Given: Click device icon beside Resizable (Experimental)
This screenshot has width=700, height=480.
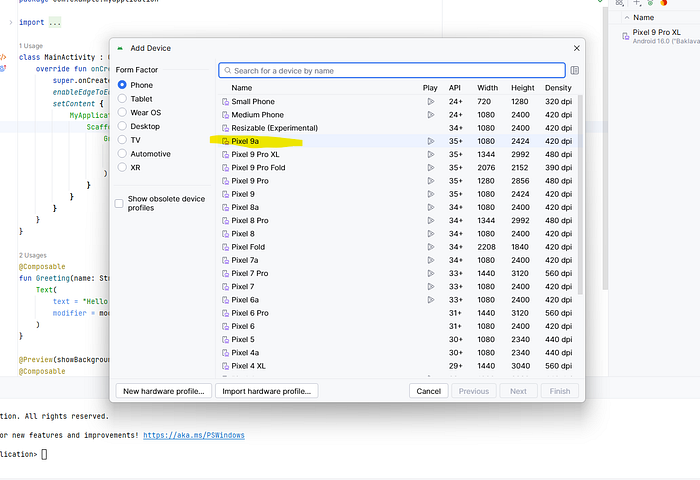Looking at the screenshot, I should tap(225, 128).
